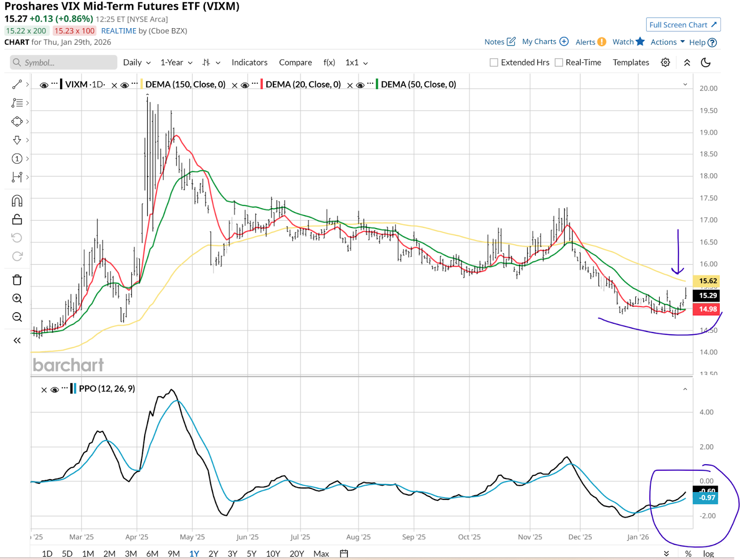
Task: Enable the Real-Time checkbox
Action: tap(559, 62)
